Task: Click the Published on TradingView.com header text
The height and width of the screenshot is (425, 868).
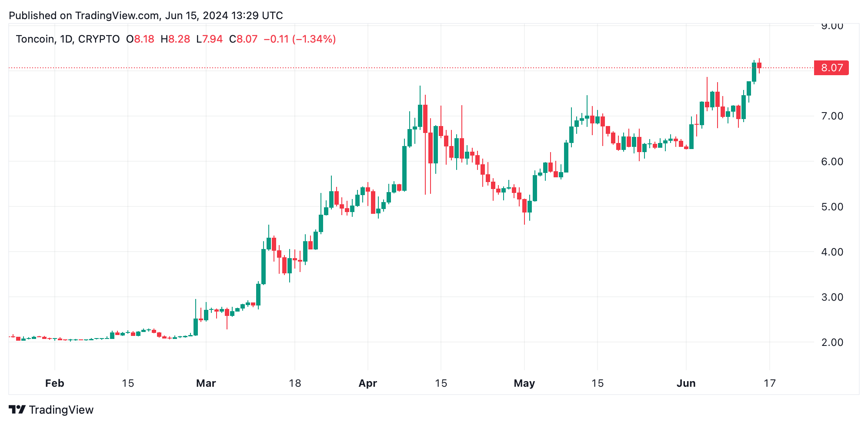Action: [x=146, y=16]
